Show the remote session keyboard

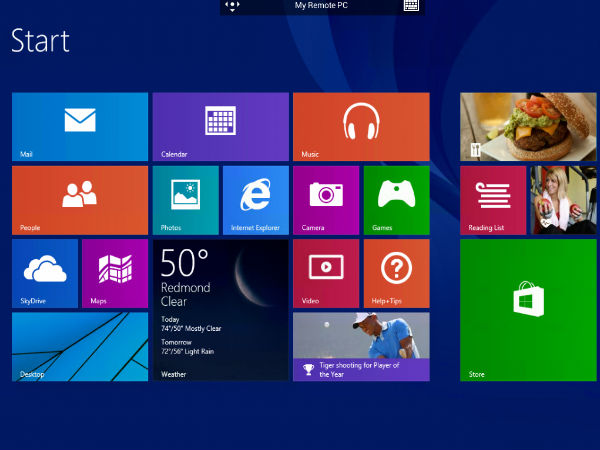[x=411, y=6]
